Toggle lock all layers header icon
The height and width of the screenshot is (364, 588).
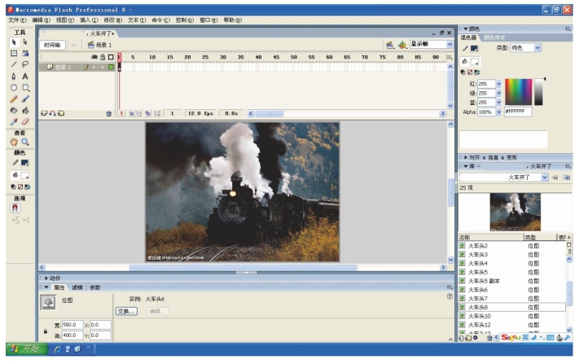pyautogui.click(x=103, y=57)
